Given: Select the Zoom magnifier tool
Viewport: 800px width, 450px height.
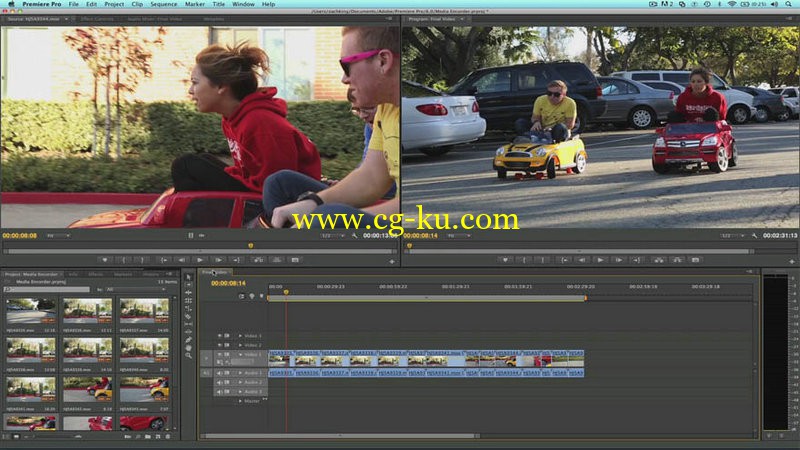Looking at the screenshot, I should click(x=188, y=356).
